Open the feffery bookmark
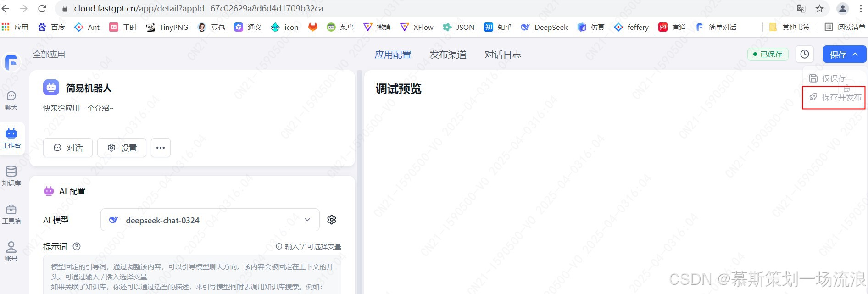868x294 pixels. (x=631, y=27)
